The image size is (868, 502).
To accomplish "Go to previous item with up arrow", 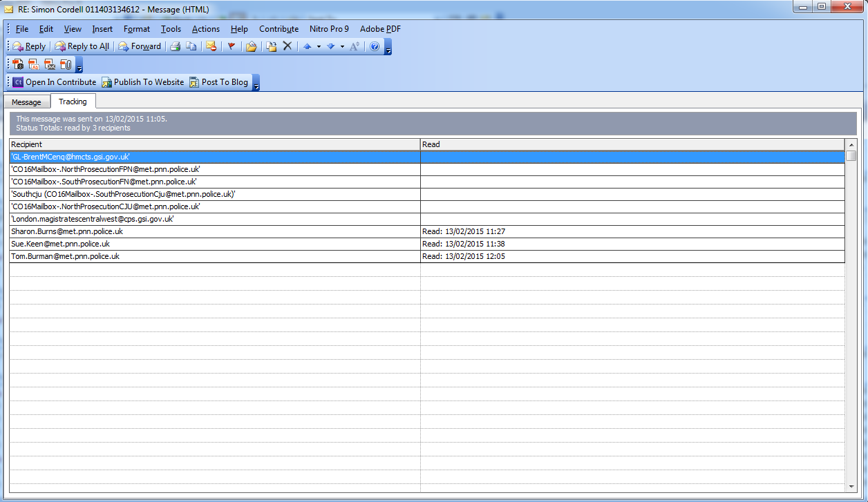I will tap(308, 46).
